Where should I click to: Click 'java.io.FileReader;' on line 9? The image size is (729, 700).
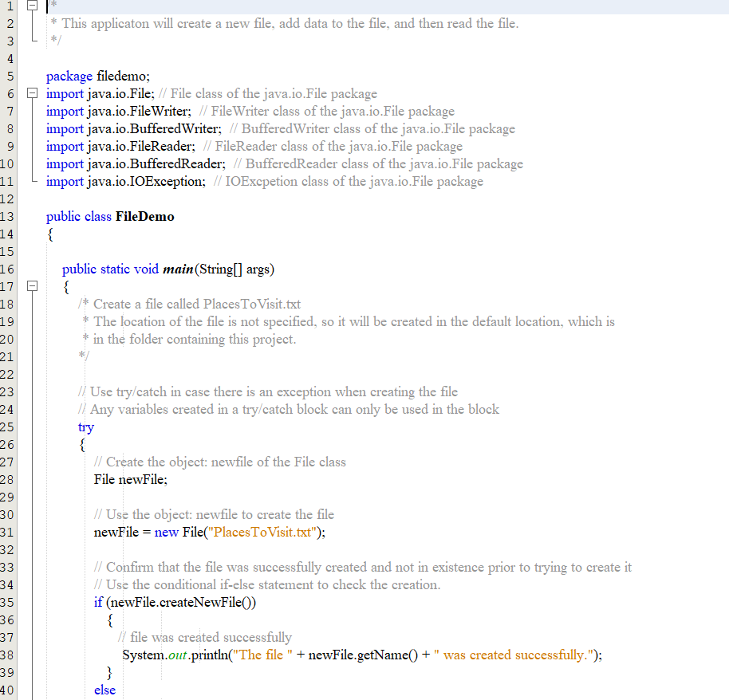point(141,147)
